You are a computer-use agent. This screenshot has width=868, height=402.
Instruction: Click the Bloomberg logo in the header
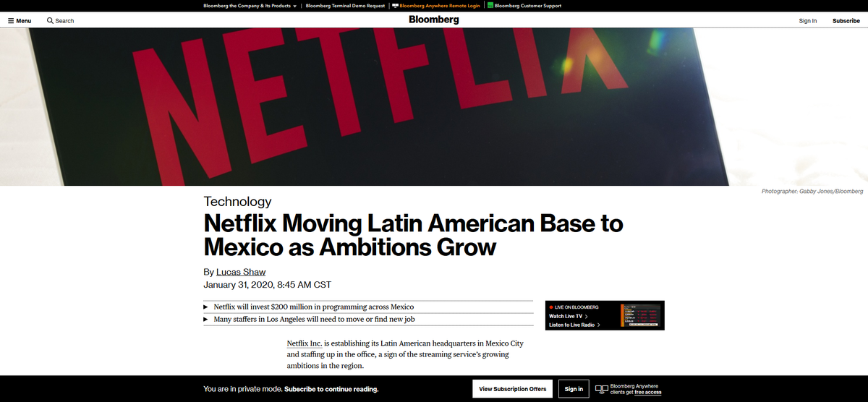coord(434,20)
